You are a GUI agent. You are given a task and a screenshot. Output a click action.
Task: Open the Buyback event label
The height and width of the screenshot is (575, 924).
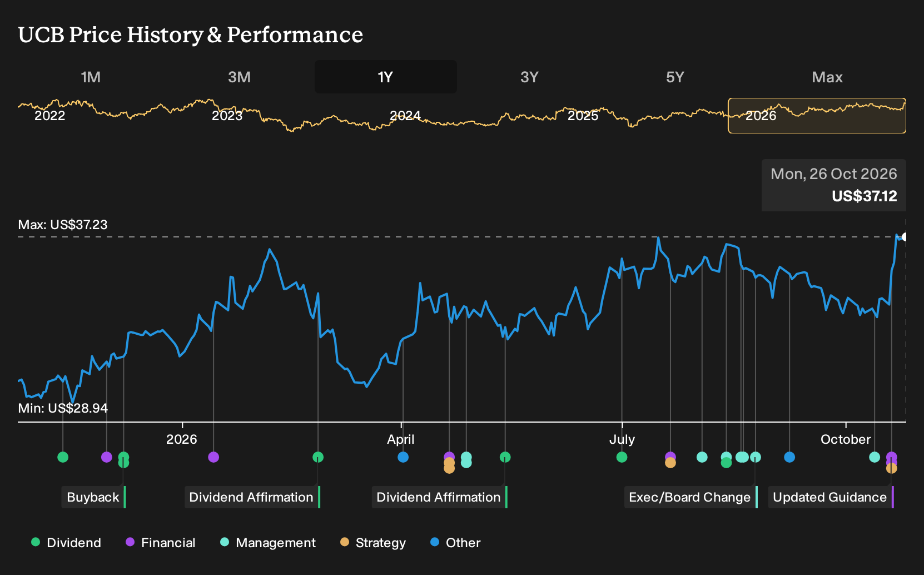click(x=93, y=497)
